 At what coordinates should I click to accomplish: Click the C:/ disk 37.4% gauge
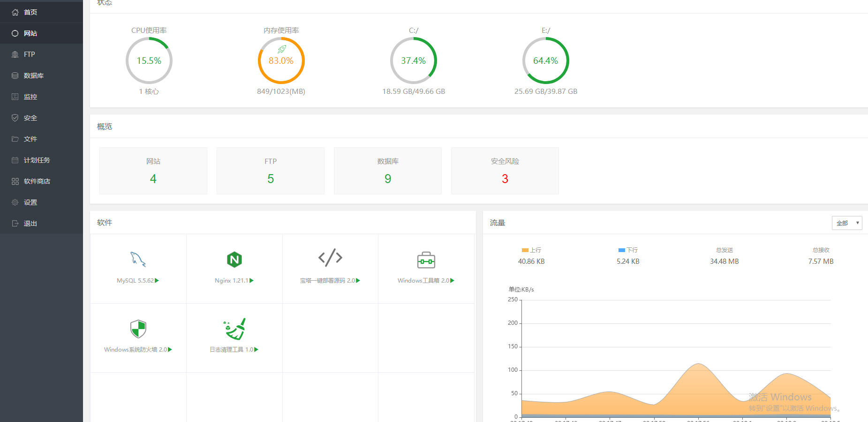(414, 61)
